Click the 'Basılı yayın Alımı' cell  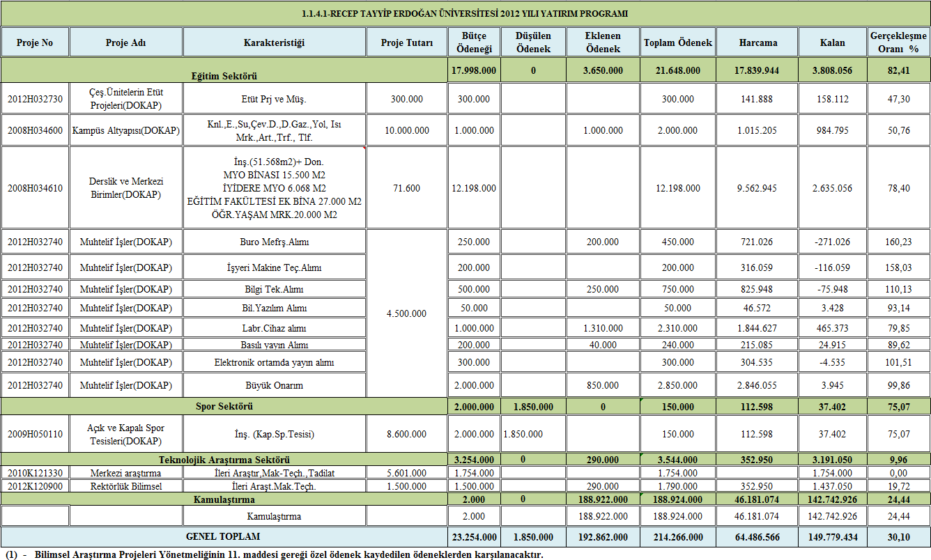pos(274,345)
